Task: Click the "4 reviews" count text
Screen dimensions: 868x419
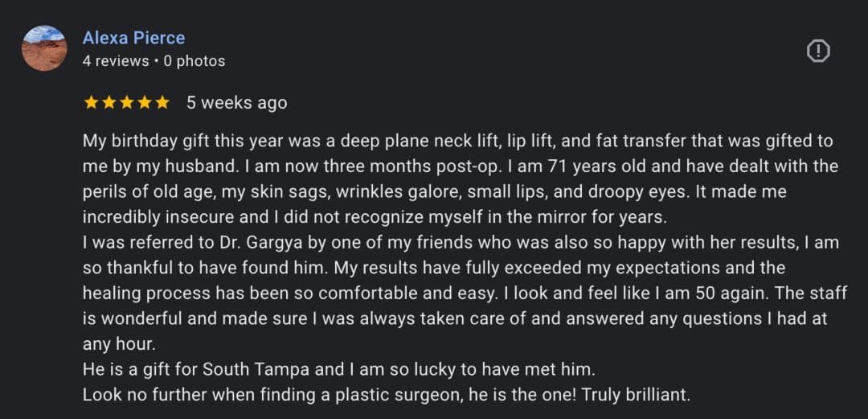Action: coord(115,61)
